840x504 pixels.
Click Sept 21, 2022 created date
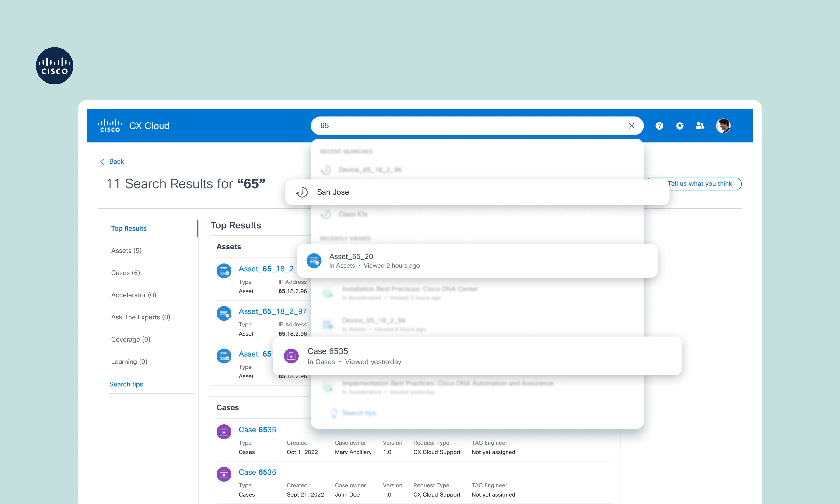pos(305,494)
